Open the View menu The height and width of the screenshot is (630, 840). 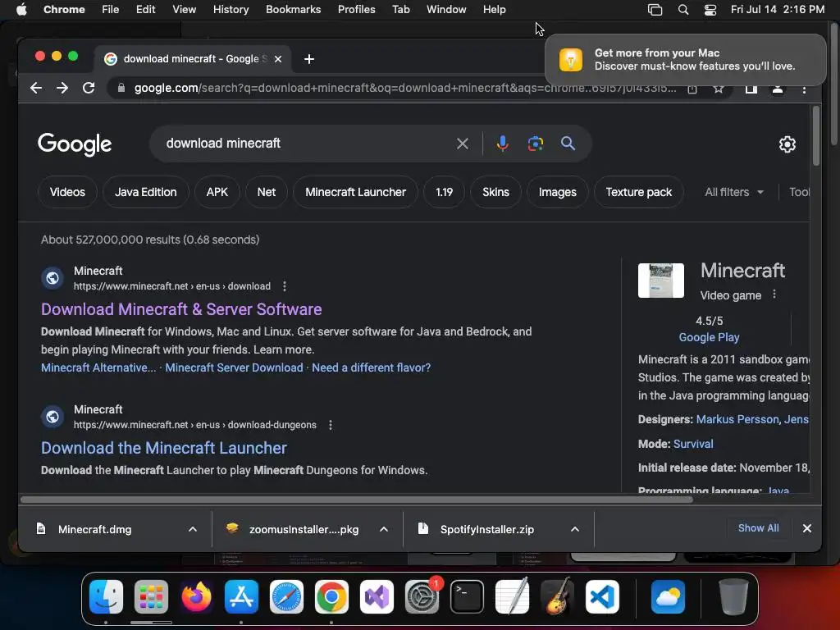click(185, 10)
